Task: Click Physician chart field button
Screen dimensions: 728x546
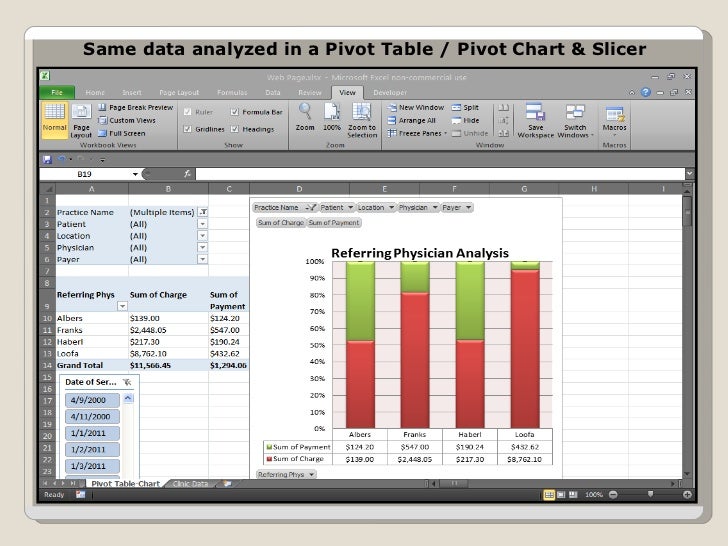Action: click(418, 208)
